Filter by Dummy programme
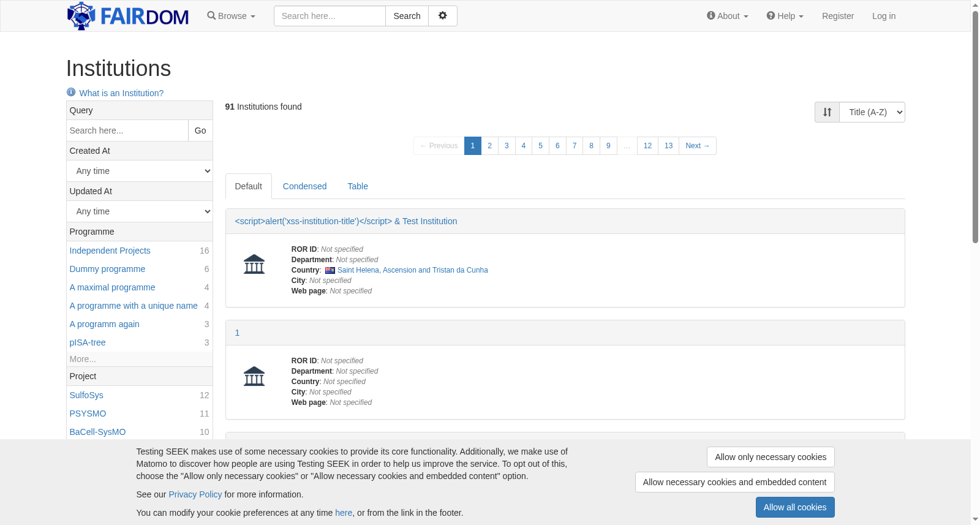 tap(108, 269)
